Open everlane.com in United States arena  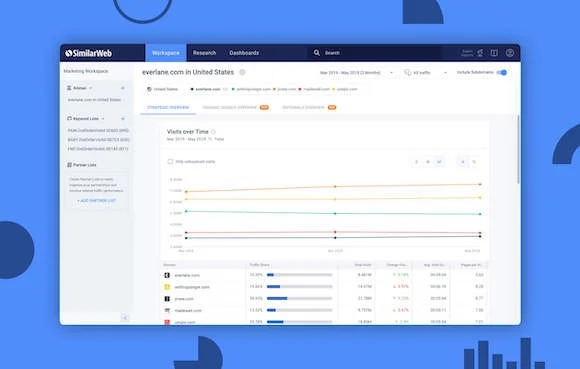pyautogui.click(x=94, y=100)
